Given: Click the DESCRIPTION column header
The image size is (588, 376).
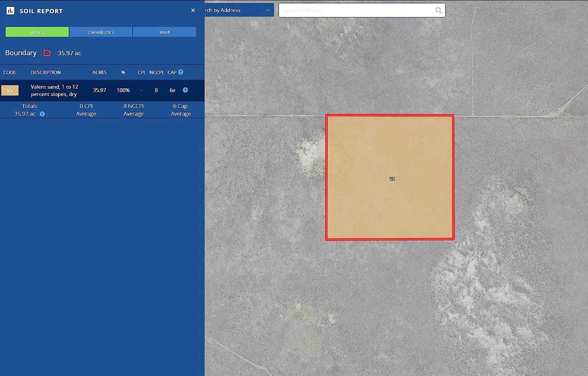Looking at the screenshot, I should tap(45, 72).
